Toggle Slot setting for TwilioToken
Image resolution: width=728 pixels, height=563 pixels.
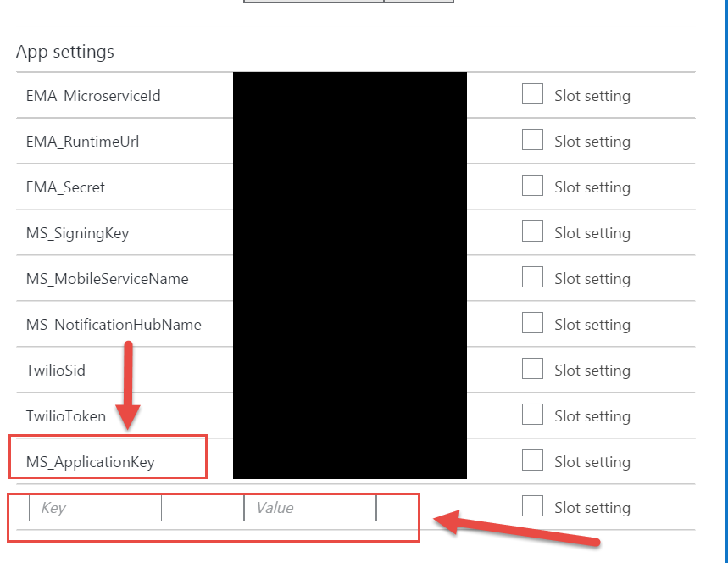(532, 414)
